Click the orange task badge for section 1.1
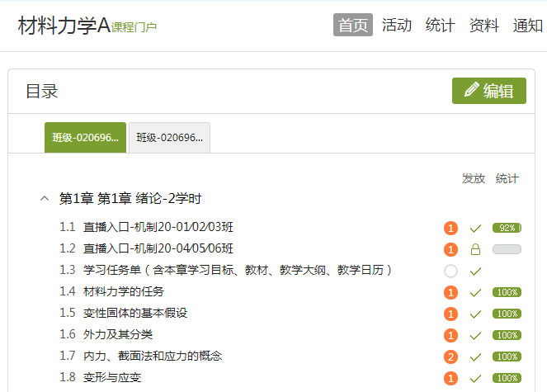The width and height of the screenshot is (547, 392). pyautogui.click(x=450, y=228)
